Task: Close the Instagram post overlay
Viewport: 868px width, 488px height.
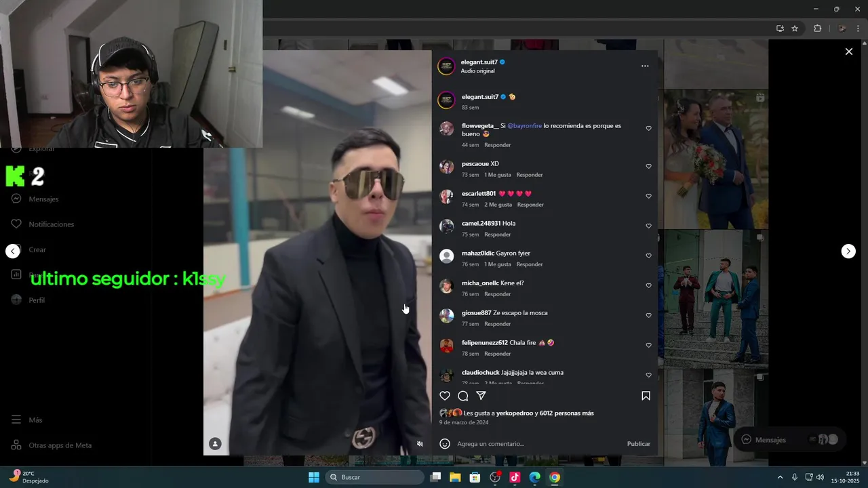Action: click(x=848, y=52)
